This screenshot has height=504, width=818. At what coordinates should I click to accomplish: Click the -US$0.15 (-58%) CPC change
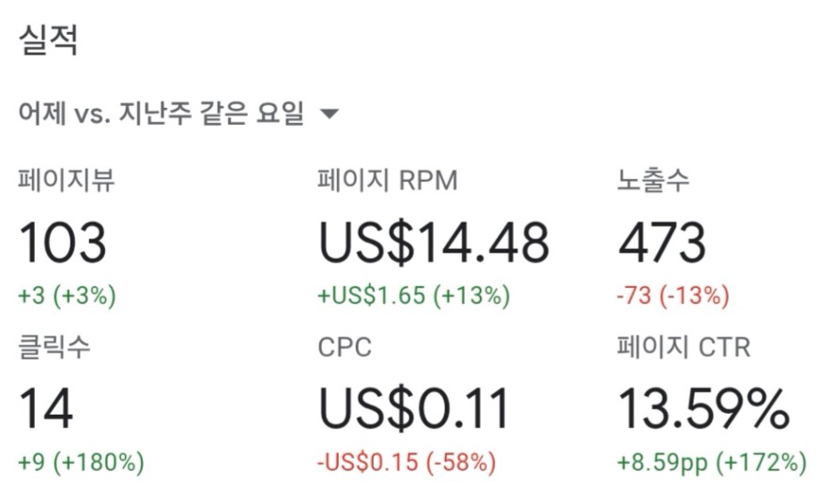(x=407, y=462)
